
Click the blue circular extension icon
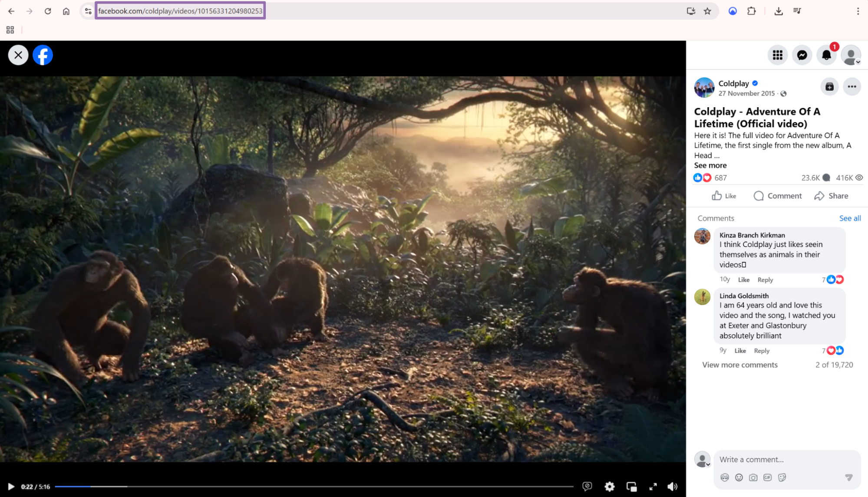pyautogui.click(x=733, y=11)
